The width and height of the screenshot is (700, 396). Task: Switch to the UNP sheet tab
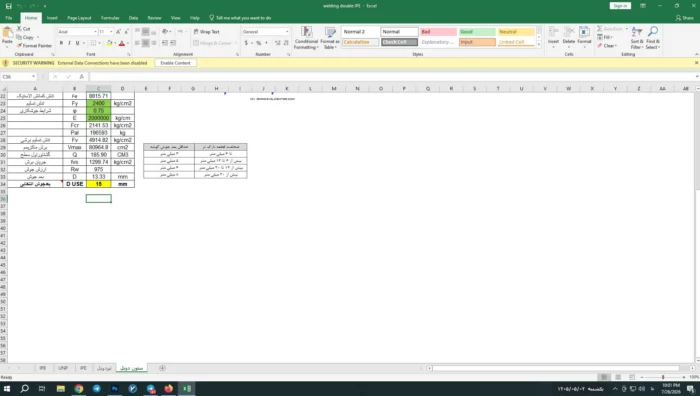coord(63,368)
